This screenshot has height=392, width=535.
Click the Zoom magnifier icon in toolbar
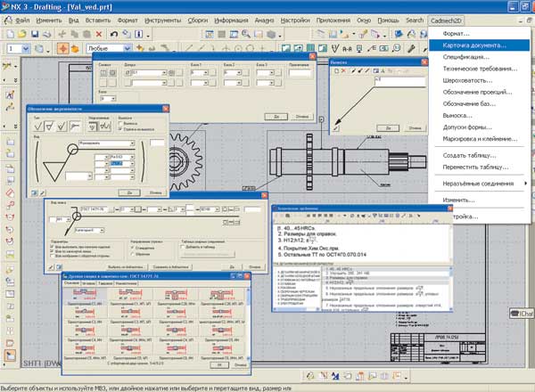point(246,34)
